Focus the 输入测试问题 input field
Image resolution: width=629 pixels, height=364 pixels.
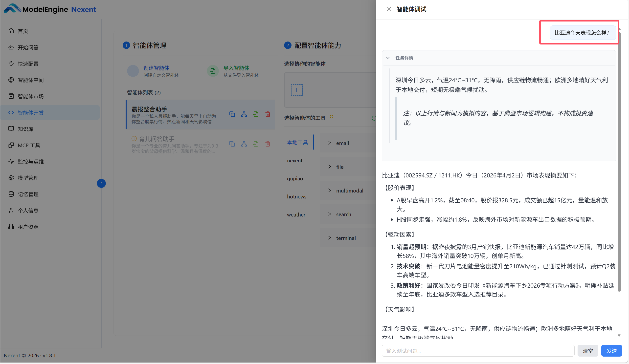(478, 351)
